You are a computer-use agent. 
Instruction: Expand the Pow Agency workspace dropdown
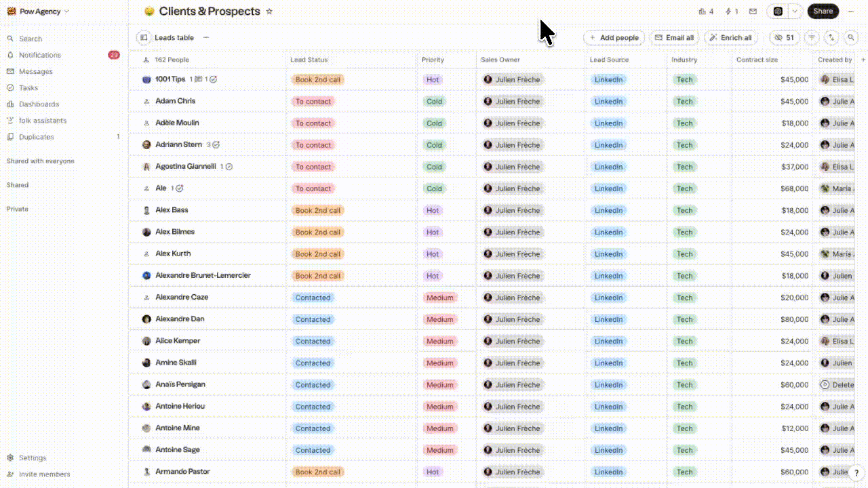(x=38, y=12)
